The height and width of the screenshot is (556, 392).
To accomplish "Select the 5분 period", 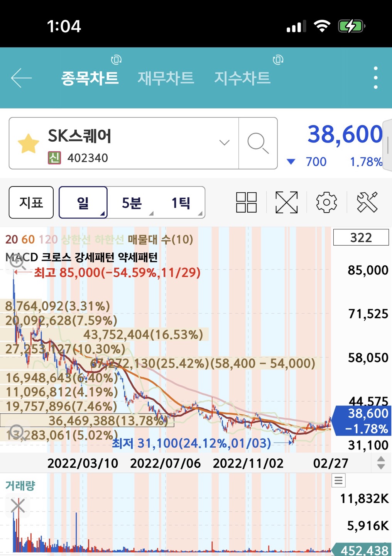I will point(132,202).
